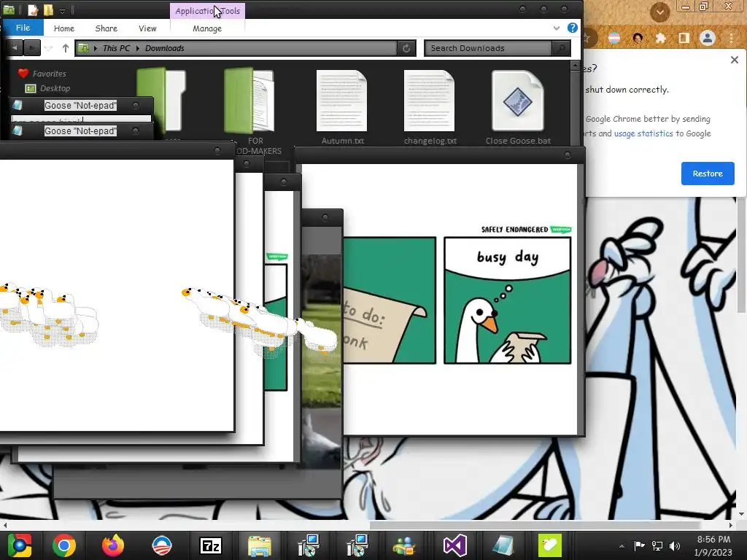
Task: Click the striped flag extension icon in Chrome
Action: (614, 38)
